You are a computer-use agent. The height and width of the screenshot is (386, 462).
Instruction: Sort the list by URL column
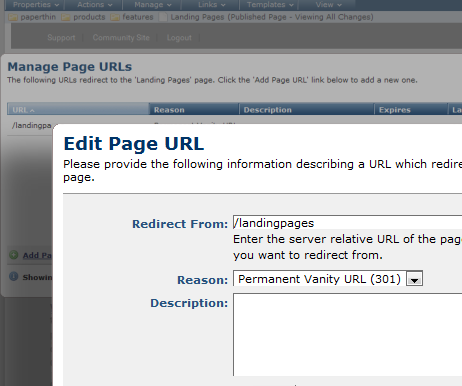coord(78,110)
